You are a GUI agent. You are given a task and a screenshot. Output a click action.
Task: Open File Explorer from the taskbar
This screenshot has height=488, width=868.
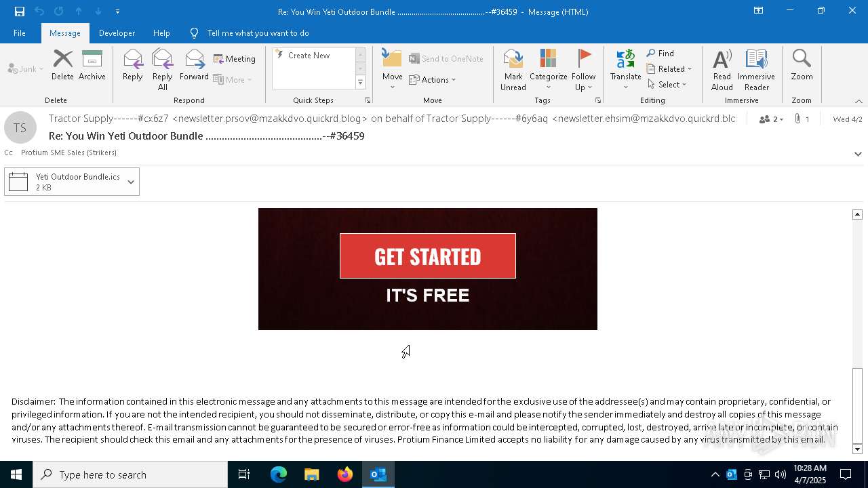[312, 474]
